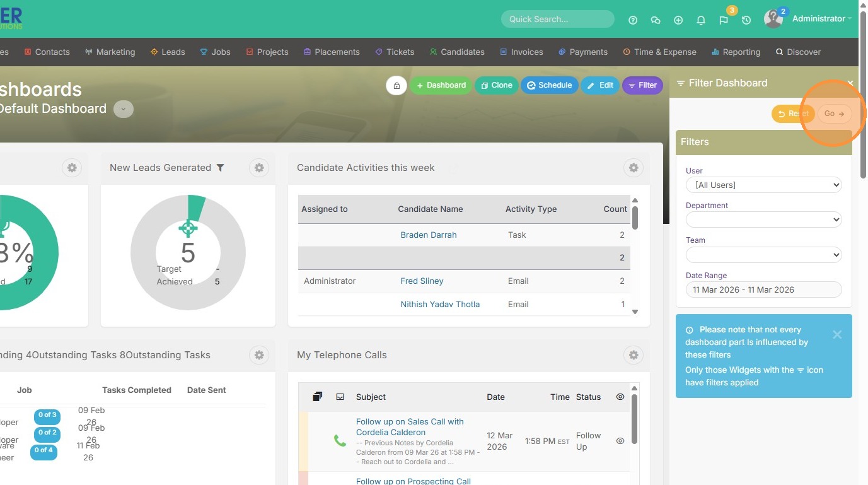Click the flag icon with badge
Screen dimensions: 868x485
tap(724, 20)
